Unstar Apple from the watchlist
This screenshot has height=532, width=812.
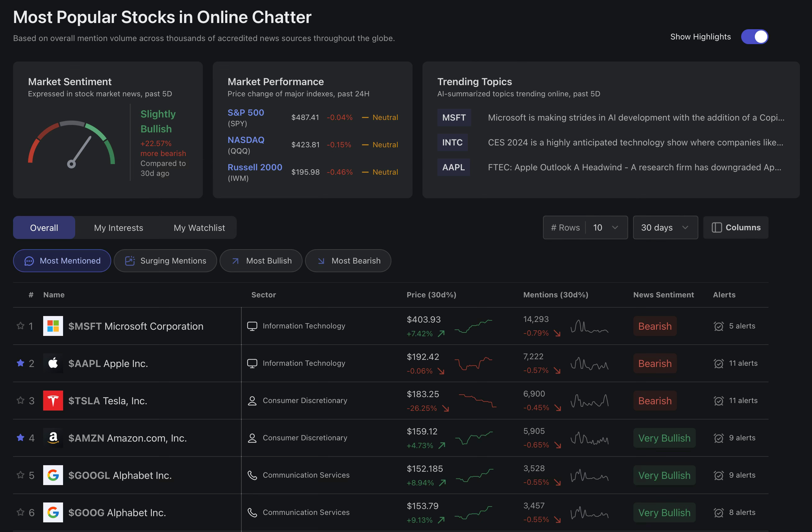coord(21,363)
